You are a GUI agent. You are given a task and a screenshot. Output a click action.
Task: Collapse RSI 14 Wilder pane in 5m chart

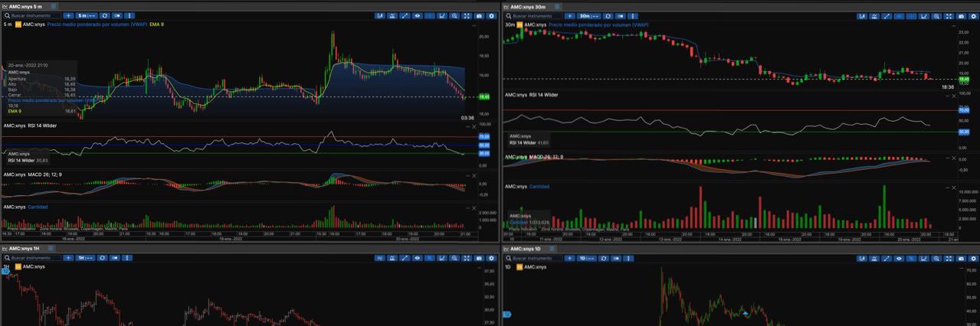[467, 126]
